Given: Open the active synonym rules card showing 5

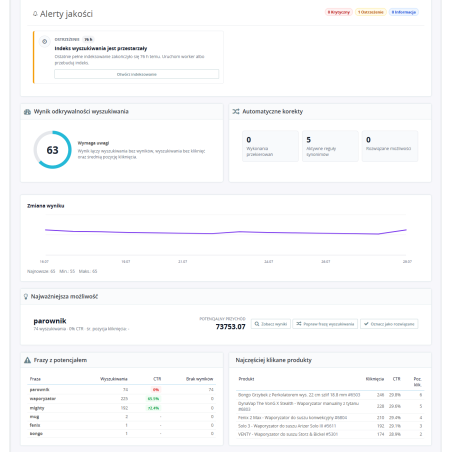Looking at the screenshot, I should (x=330, y=146).
